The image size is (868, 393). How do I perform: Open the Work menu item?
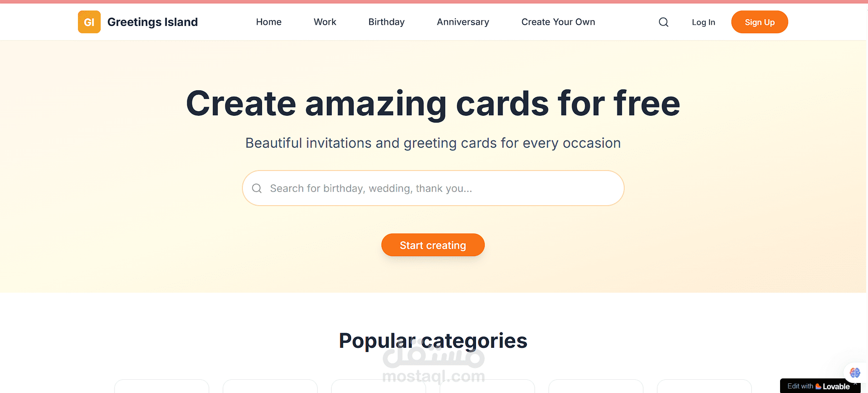pyautogui.click(x=325, y=22)
